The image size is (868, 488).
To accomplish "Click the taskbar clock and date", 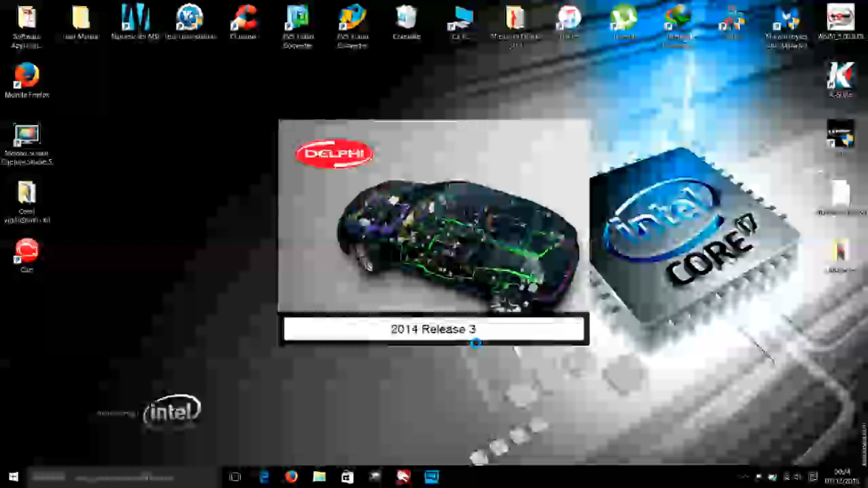I will pyautogui.click(x=841, y=476).
